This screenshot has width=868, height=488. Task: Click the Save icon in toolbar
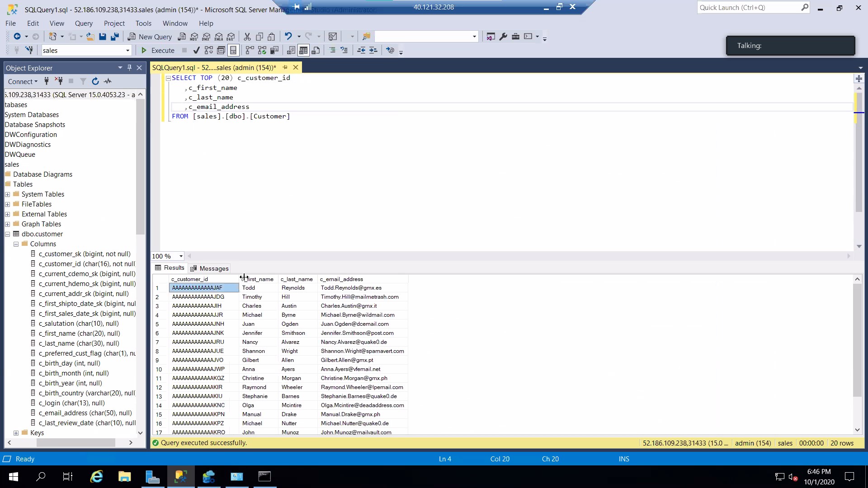[103, 37]
